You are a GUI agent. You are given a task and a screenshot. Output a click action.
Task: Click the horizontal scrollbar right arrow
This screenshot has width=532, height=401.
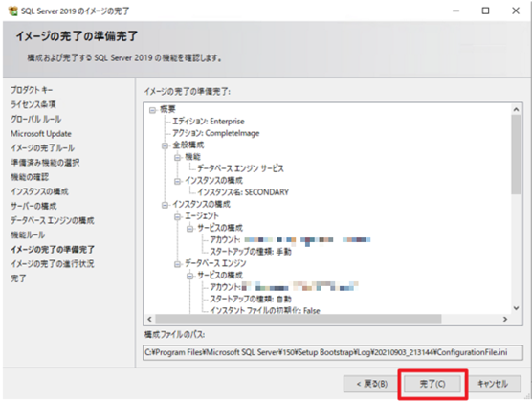click(x=505, y=320)
